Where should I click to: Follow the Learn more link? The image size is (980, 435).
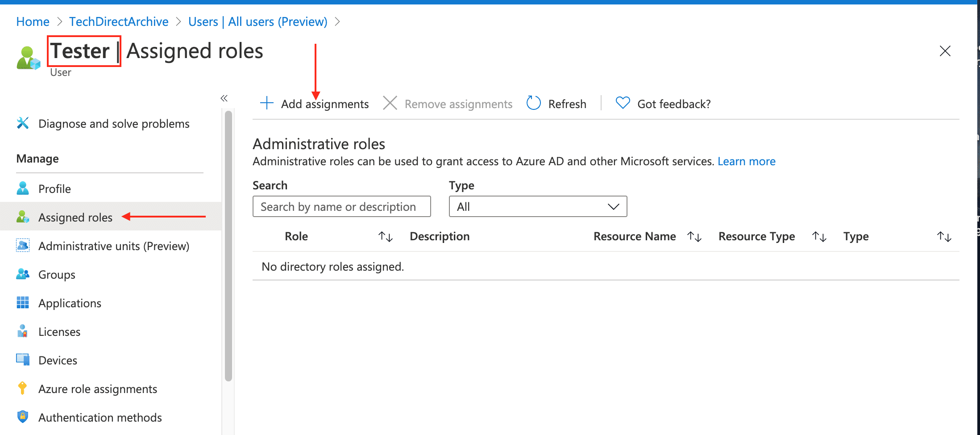click(746, 161)
